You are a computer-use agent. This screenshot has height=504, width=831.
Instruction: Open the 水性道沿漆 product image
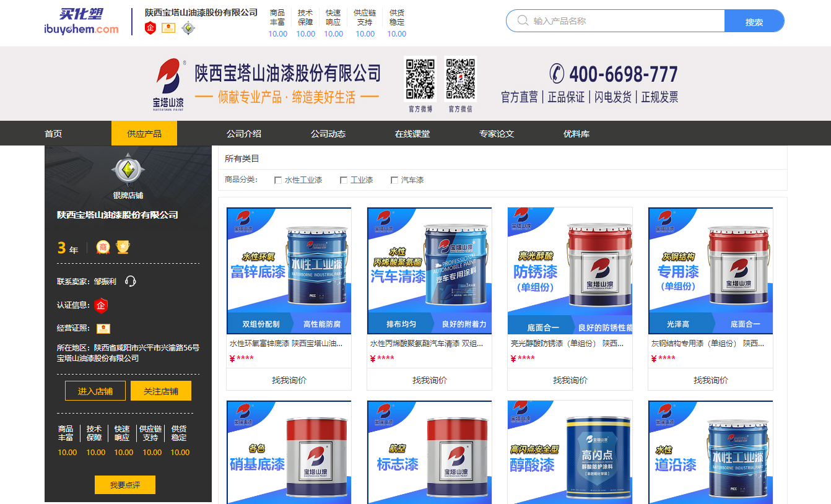(x=711, y=452)
